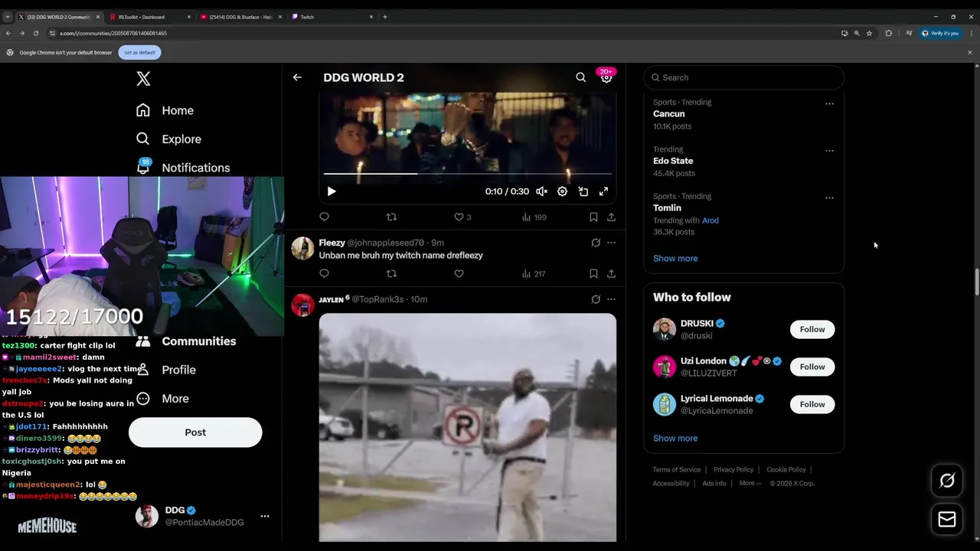Go back from DDG WORLD 2 community

click(x=297, y=77)
